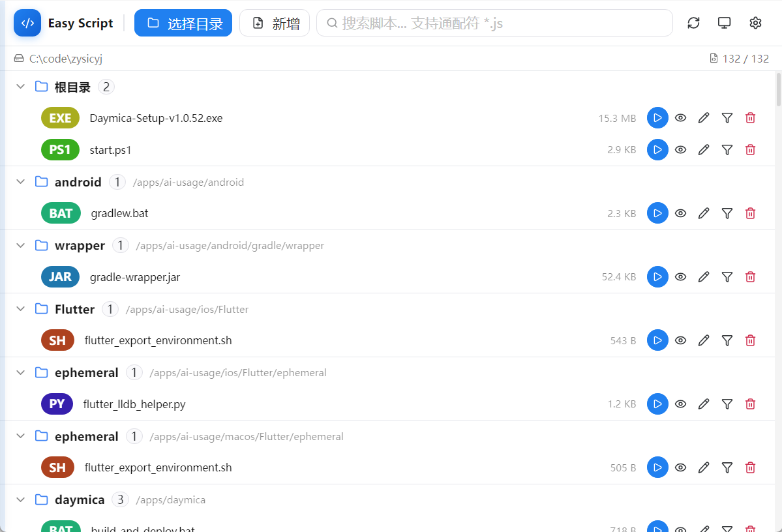Click the eye icon for flutter_lldb_helper.py
The width and height of the screenshot is (782, 532).
[681, 404]
